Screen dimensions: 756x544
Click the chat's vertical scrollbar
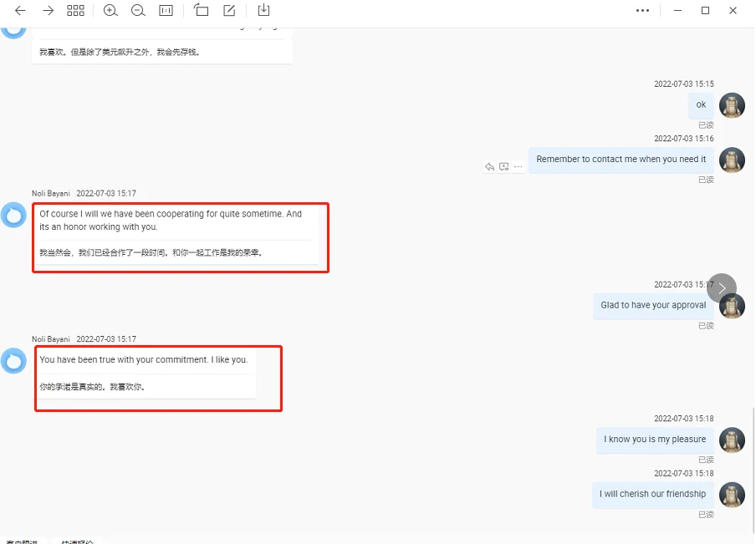tap(752, 468)
